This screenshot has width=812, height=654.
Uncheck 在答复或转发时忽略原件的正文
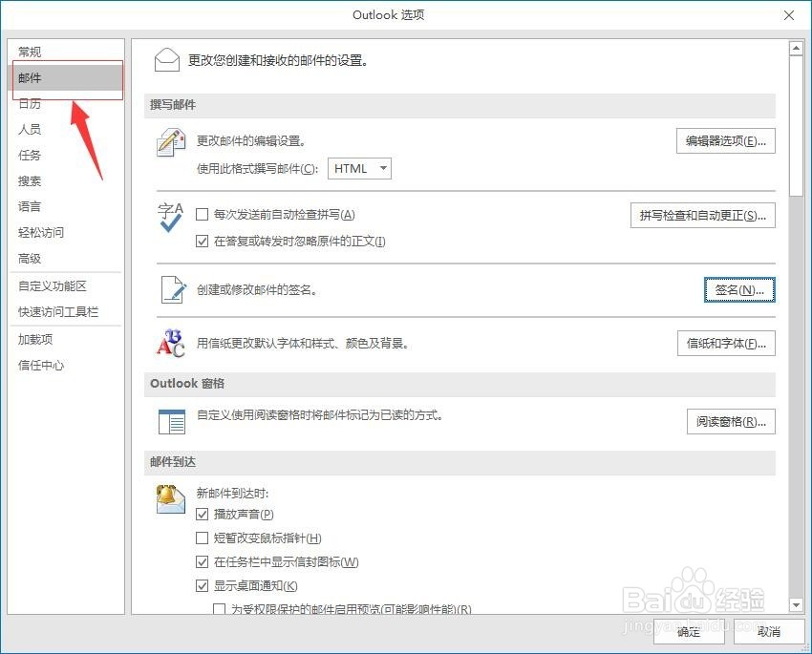[x=202, y=242]
